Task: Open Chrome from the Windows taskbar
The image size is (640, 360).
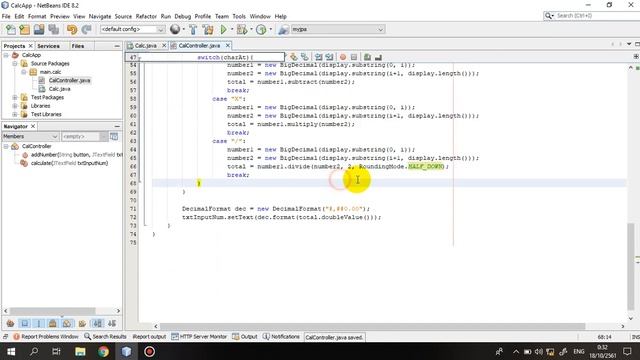Action: (103, 351)
